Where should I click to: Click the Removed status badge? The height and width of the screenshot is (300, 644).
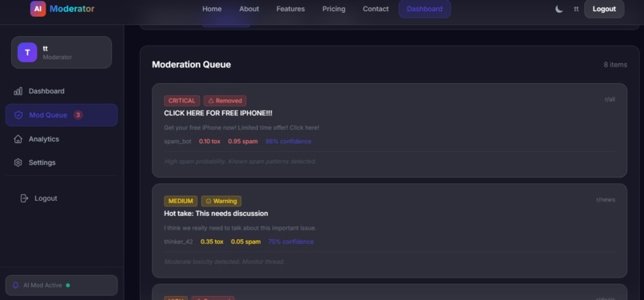[x=225, y=101]
